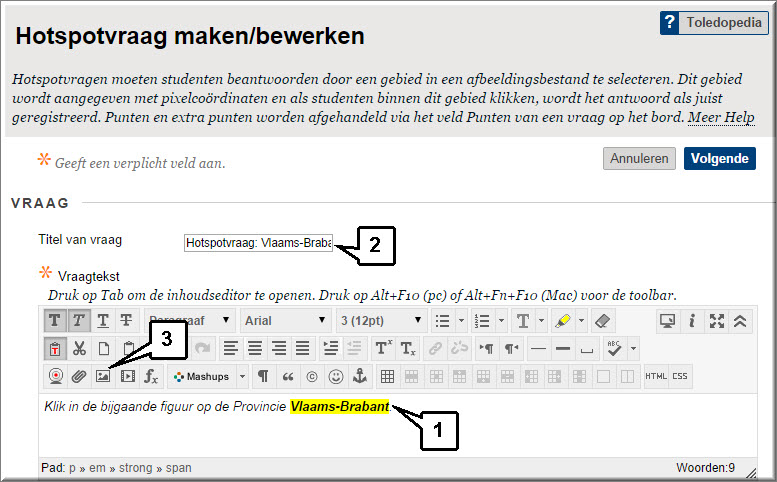Set left-to-right text direction
This screenshot has width=777, height=482.
click(487, 349)
